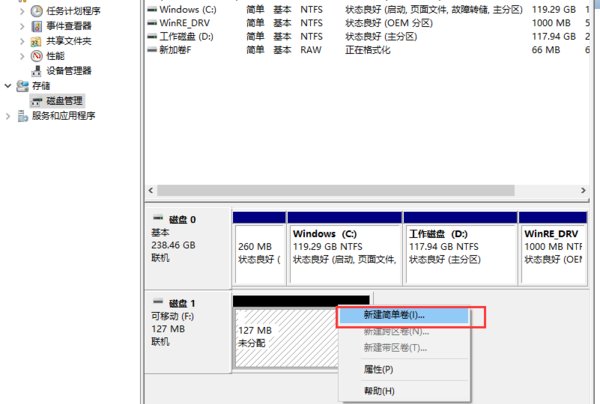Image resolution: width=600 pixels, height=404 pixels.
Task: Click the volume list scroll left arrow
Action: pyautogui.click(x=151, y=191)
